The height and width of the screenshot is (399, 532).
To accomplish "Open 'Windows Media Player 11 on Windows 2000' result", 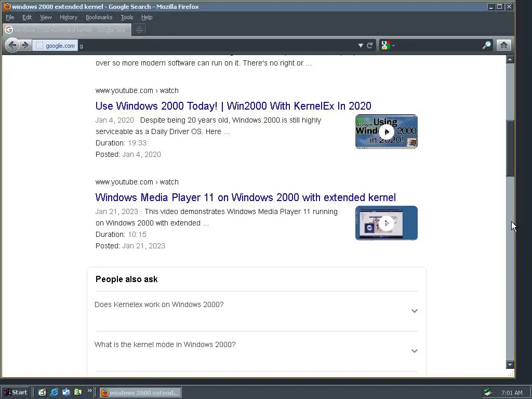I will [x=245, y=197].
